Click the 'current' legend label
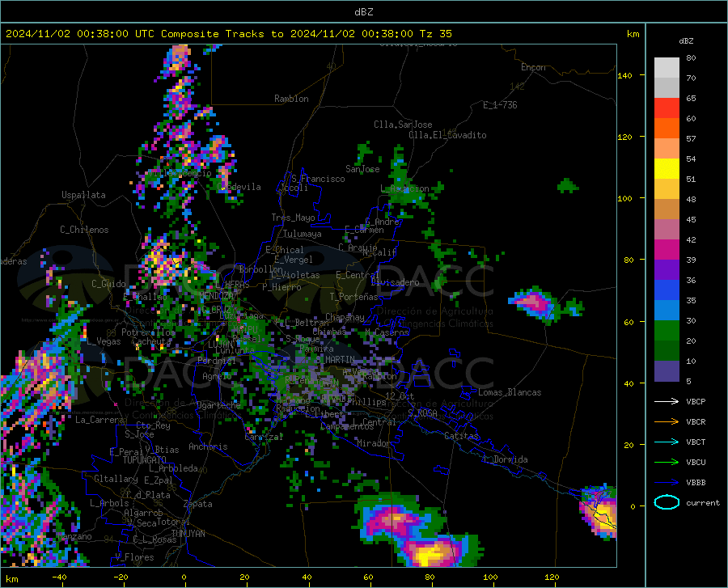Screen dimensions: 728x588 pyautogui.click(x=703, y=502)
